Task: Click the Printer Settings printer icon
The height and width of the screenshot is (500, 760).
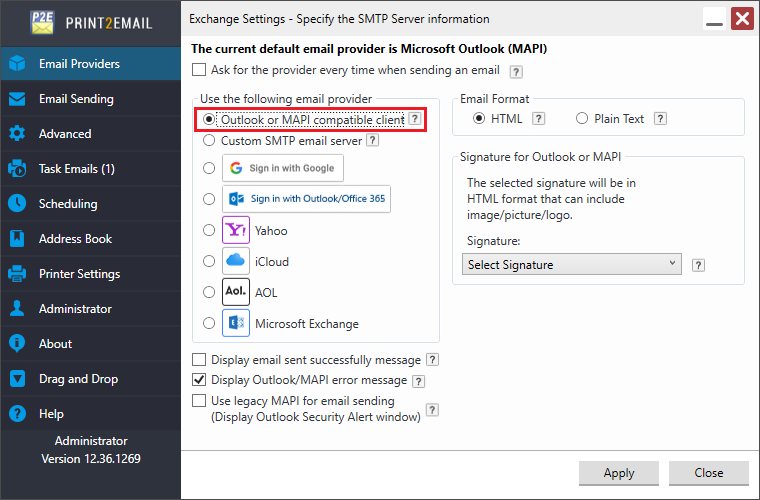Action: pos(17,274)
